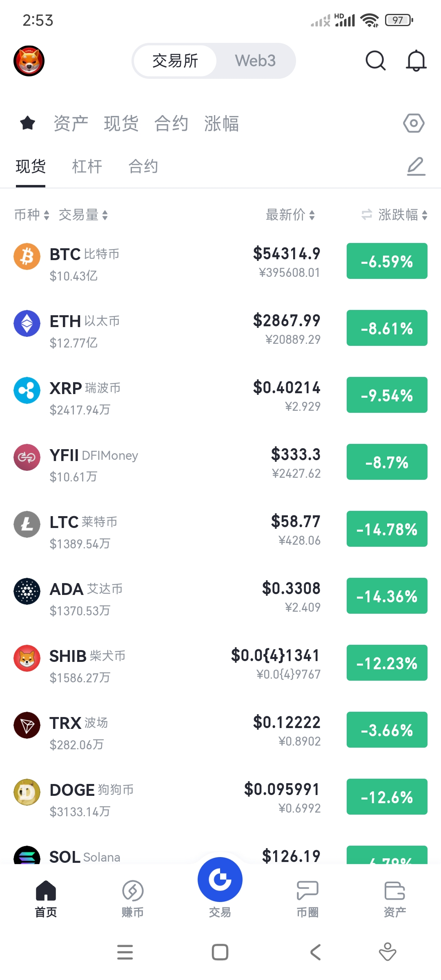Select the black star favorites icon
441x980 pixels.
click(x=28, y=123)
